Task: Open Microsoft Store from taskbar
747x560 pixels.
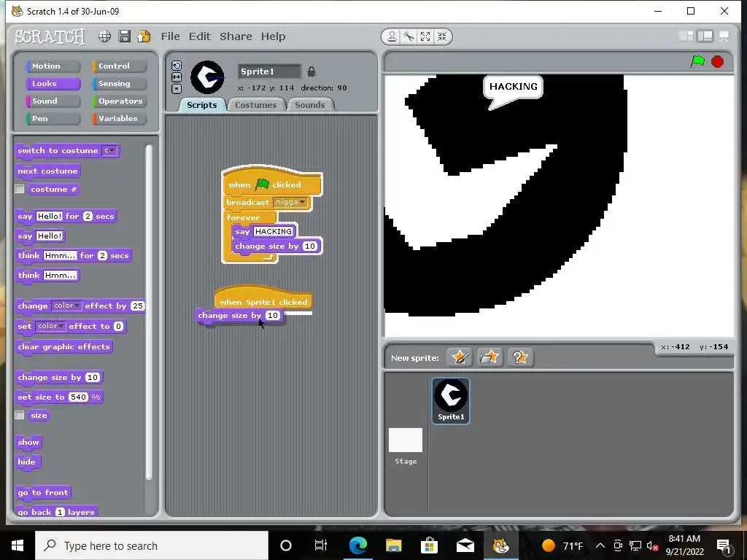Action: (429, 545)
